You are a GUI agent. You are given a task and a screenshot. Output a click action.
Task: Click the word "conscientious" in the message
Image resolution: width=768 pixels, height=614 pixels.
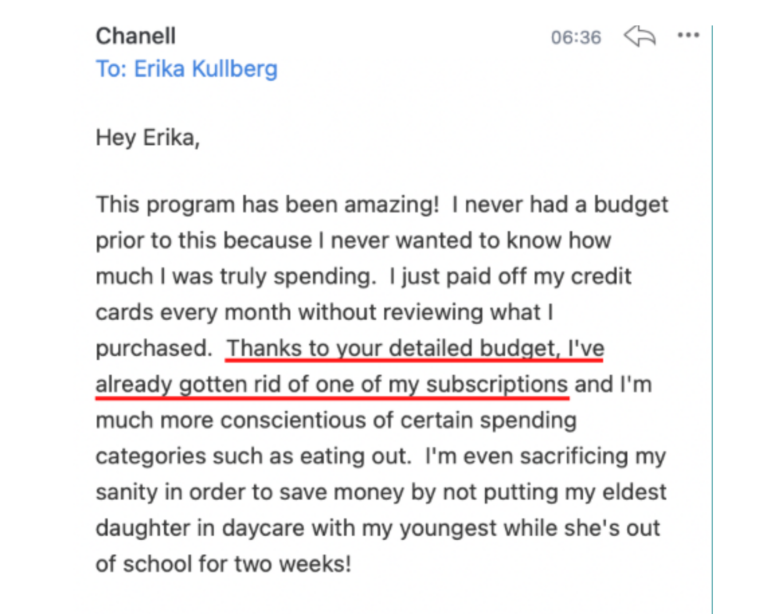click(x=274, y=421)
